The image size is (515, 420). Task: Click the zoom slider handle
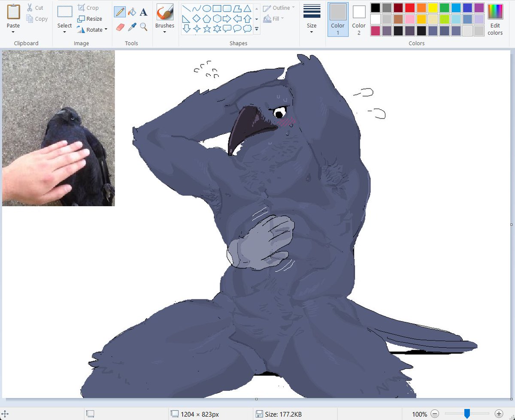point(467,414)
